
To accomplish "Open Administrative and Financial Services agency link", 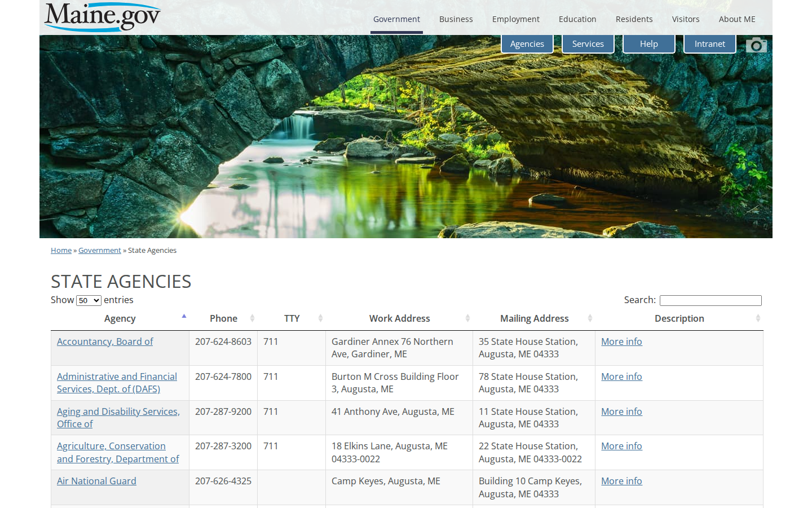I will pos(117,383).
